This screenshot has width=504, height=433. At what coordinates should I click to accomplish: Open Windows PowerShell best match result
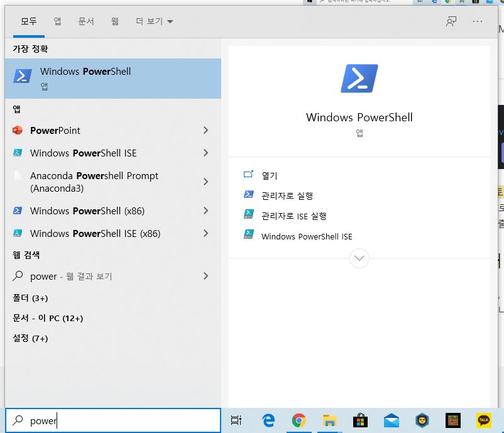pos(113,79)
